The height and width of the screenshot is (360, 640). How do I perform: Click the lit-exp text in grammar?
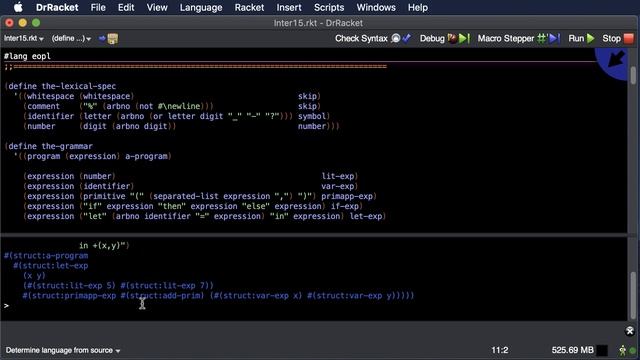tap(338, 176)
